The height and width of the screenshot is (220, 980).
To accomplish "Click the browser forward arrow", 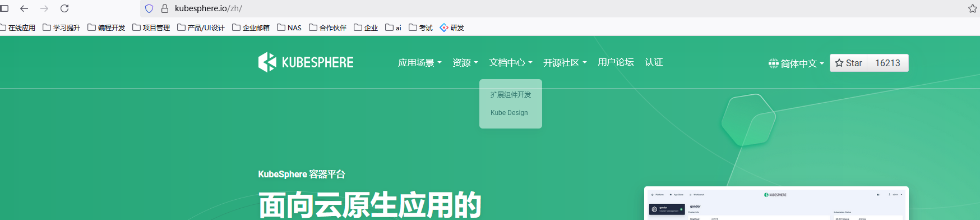I will coord(44,8).
